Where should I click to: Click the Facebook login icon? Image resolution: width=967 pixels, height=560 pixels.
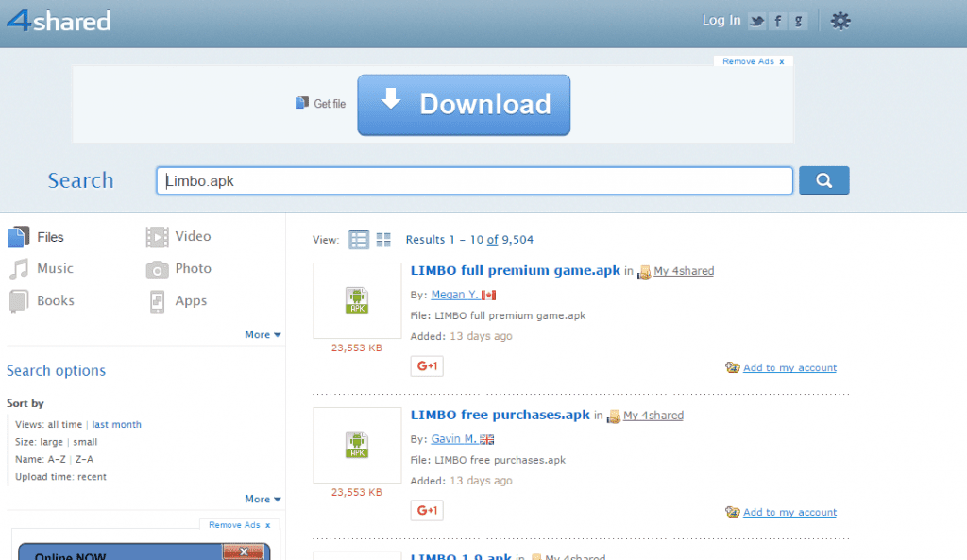[x=778, y=21]
